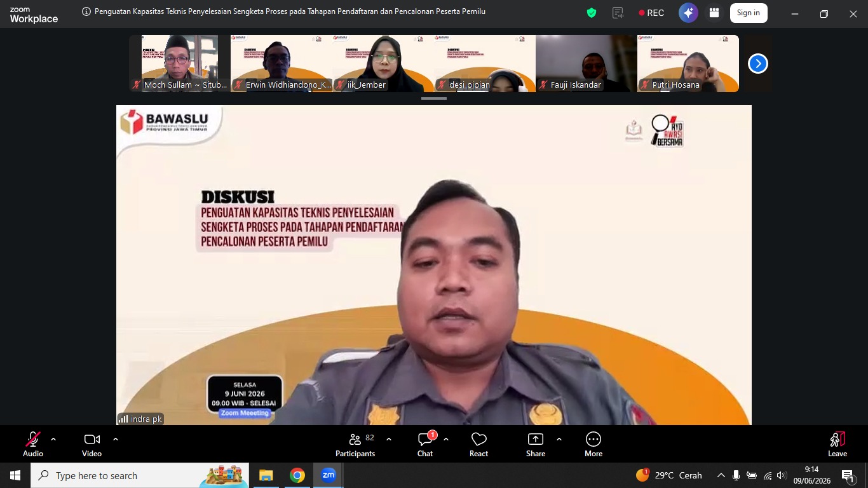Expand share options arrow

click(559, 439)
